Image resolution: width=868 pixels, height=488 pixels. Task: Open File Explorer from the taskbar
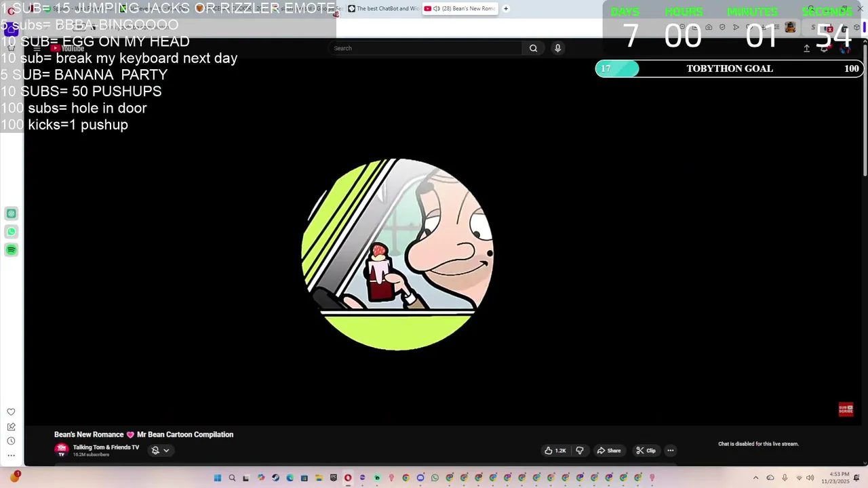pos(319,478)
